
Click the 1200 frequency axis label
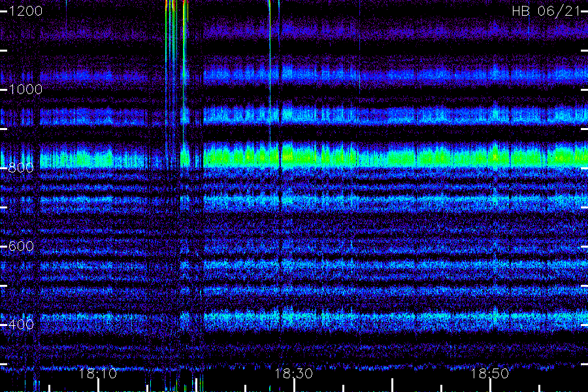click(x=25, y=11)
